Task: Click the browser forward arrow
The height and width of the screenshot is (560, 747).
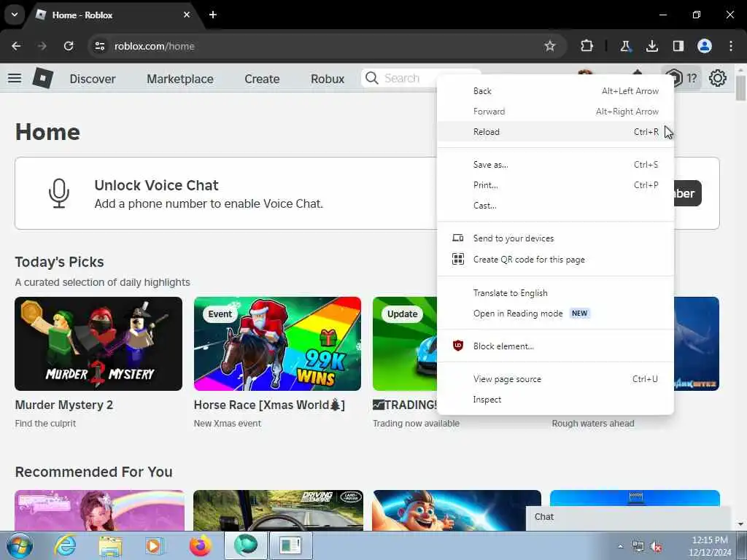Action: coord(42,46)
